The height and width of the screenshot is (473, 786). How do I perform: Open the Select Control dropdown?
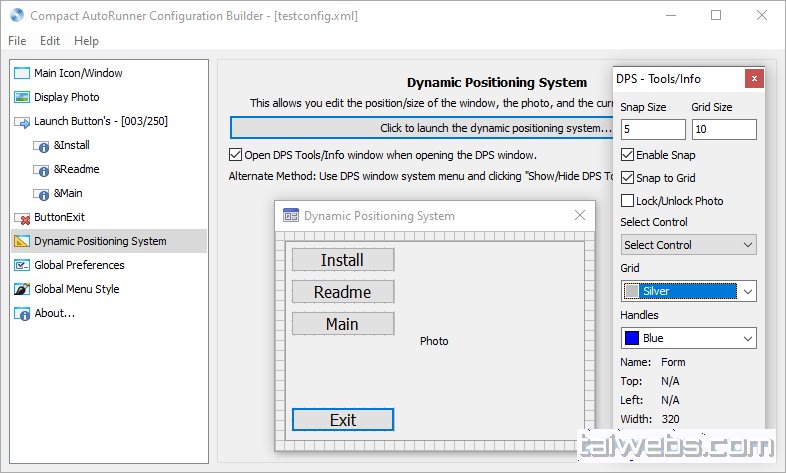tap(688, 245)
